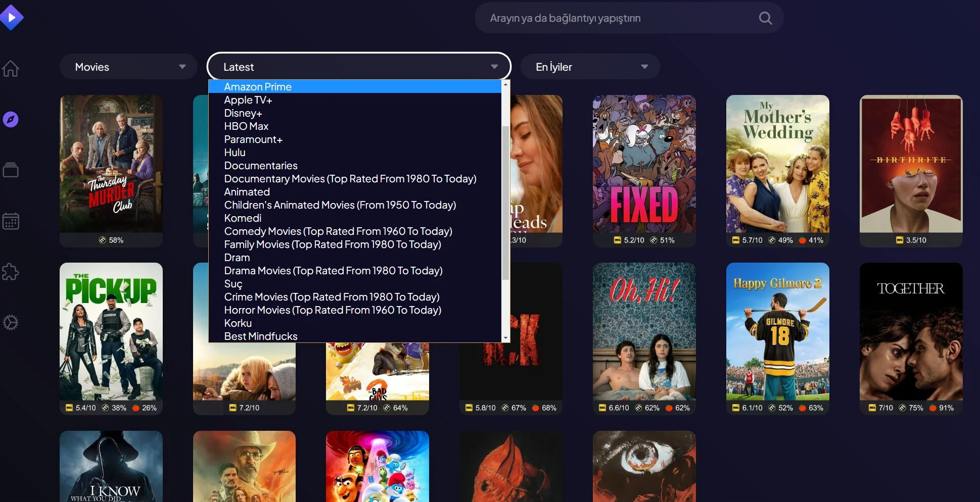
Task: Select Disney+ catalog option
Action: [x=355, y=113]
